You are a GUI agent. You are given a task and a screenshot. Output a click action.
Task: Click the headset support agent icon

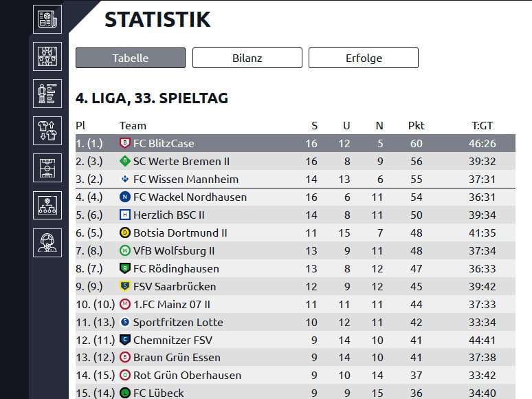click(x=47, y=242)
